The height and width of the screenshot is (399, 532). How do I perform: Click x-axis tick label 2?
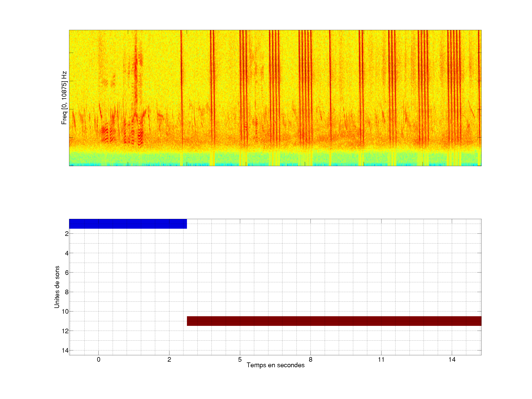coord(169,359)
